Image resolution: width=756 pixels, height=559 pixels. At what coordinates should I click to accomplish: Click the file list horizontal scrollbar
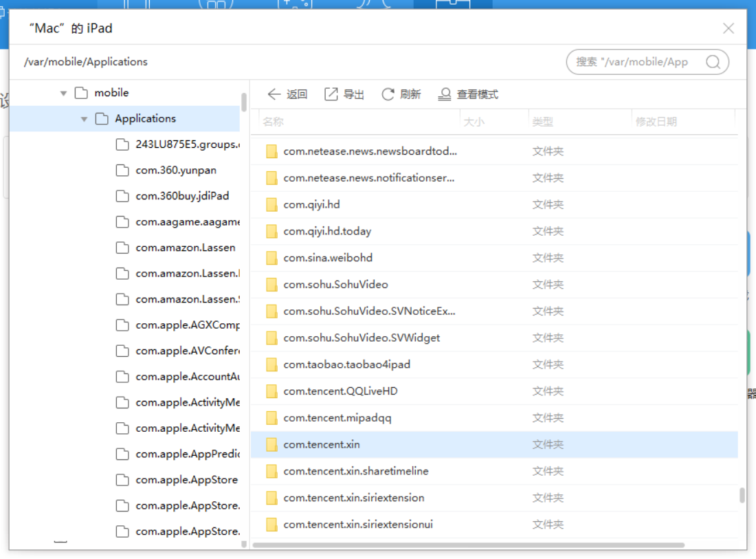coord(469,545)
